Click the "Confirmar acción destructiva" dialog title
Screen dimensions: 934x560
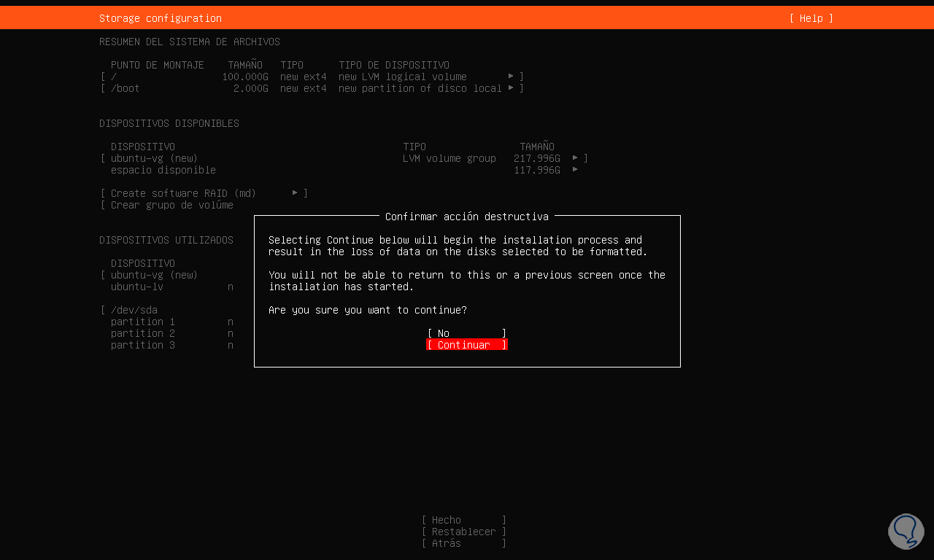[x=467, y=217]
